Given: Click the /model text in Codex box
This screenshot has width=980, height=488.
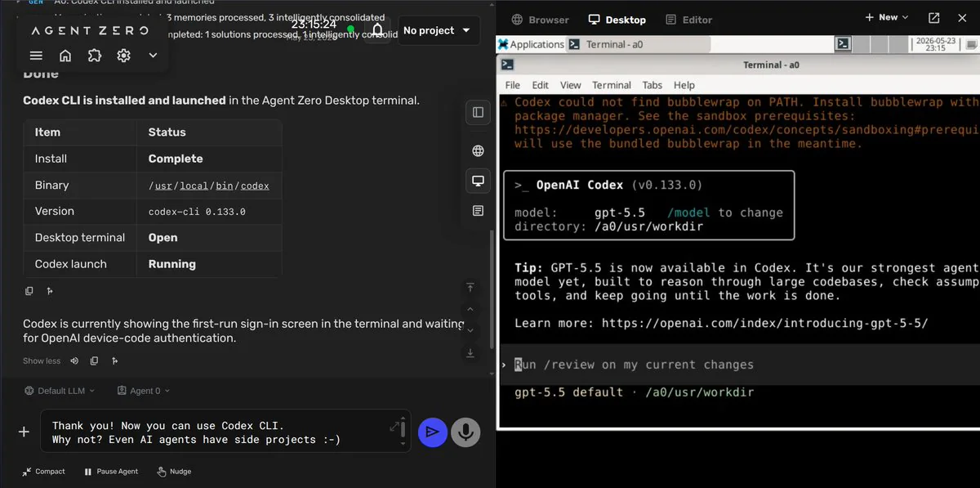Looking at the screenshot, I should [688, 213].
